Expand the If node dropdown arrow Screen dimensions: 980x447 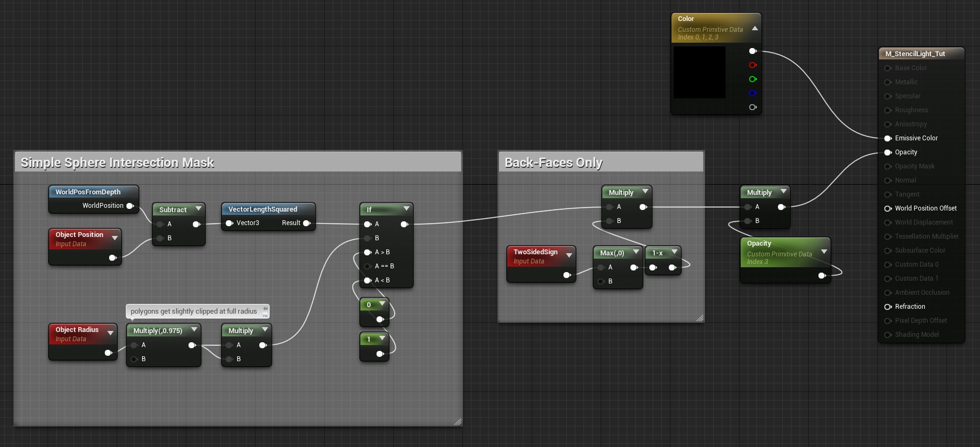406,209
